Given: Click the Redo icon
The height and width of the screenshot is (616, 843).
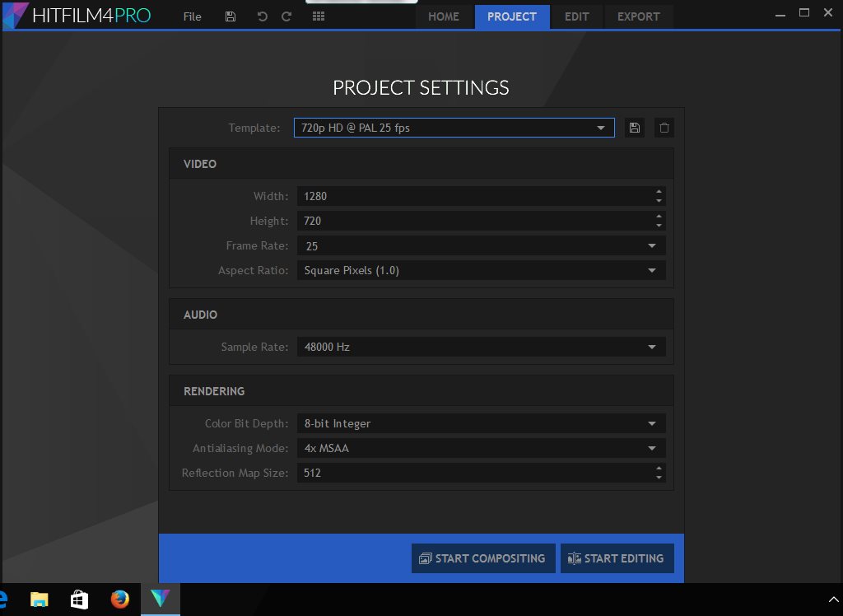Looking at the screenshot, I should (286, 16).
